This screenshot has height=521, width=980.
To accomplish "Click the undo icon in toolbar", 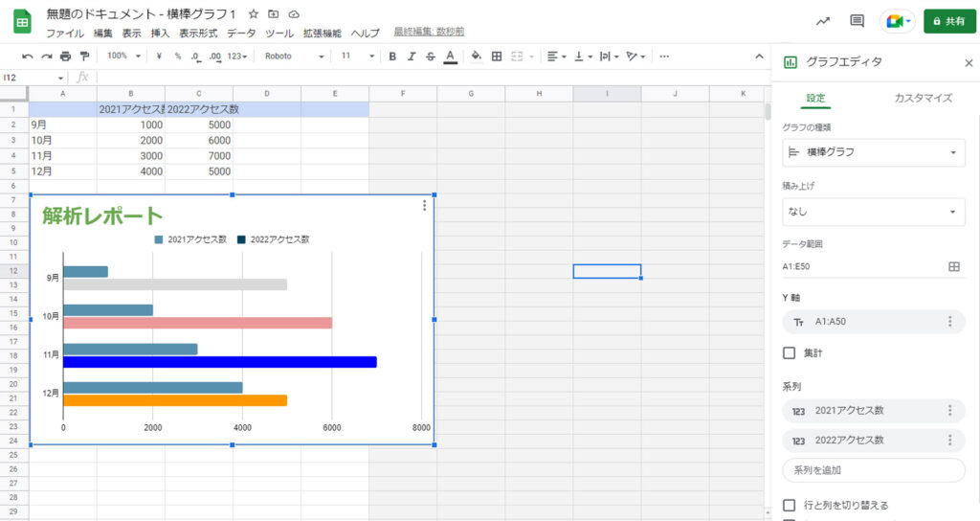I will coord(28,57).
